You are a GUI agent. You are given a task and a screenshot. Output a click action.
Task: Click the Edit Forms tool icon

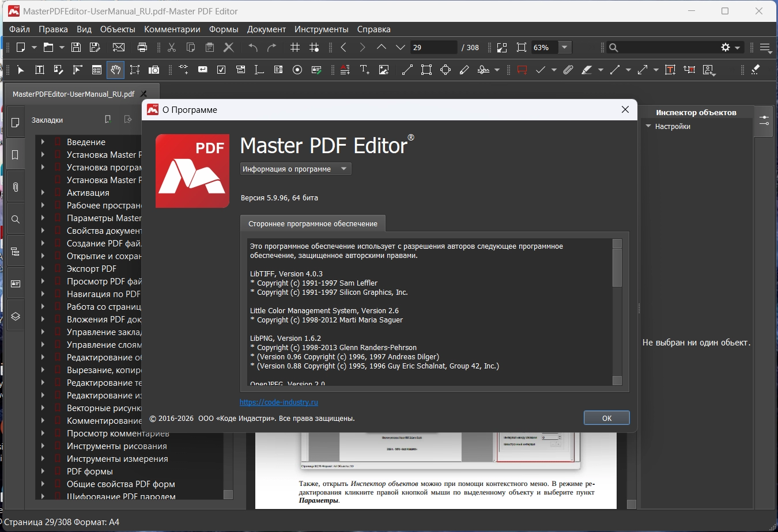97,70
